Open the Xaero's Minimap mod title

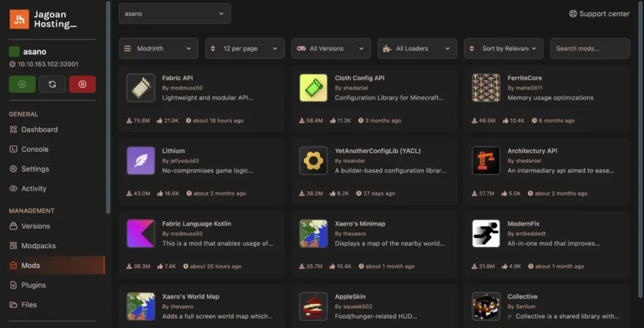(360, 224)
